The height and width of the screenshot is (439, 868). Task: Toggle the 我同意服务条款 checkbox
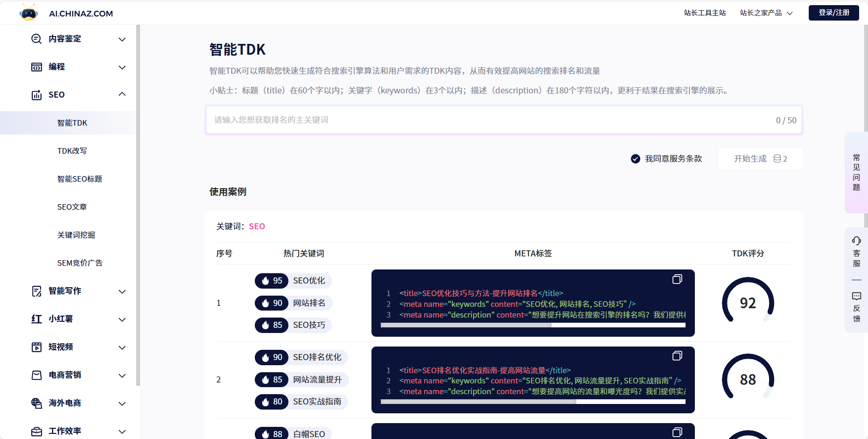[635, 159]
